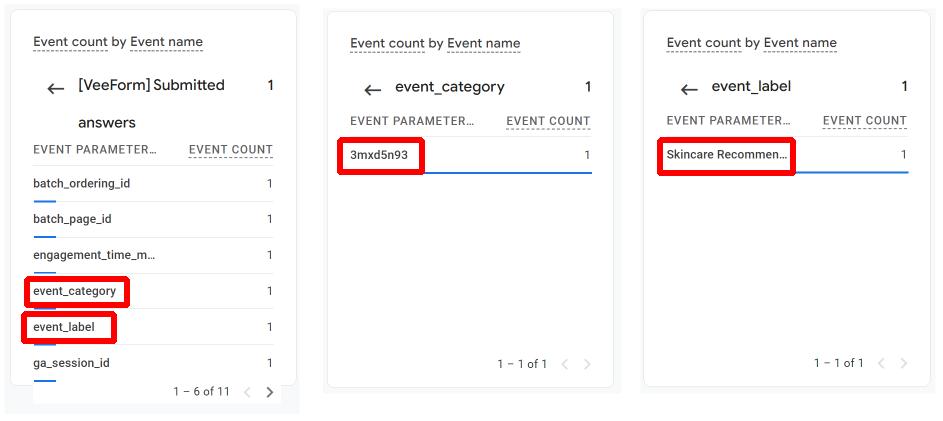943x421 pixels.
Task: Select the ga_session_id parameter row
Action: tap(153, 363)
